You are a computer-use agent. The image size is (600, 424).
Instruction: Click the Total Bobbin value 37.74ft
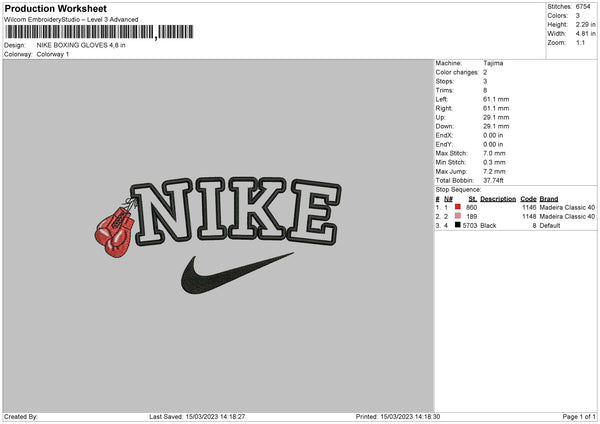coord(494,180)
